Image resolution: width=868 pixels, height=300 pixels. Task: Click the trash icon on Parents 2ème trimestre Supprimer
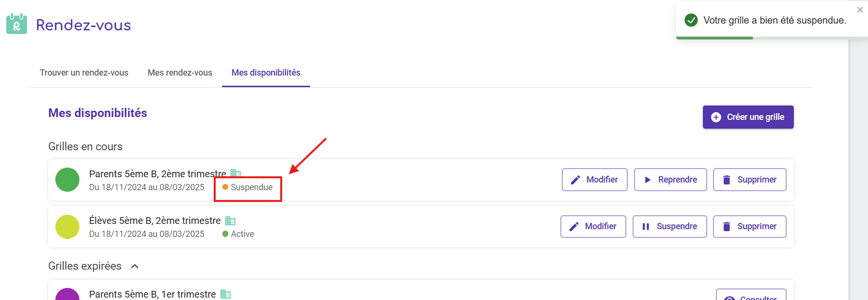726,180
